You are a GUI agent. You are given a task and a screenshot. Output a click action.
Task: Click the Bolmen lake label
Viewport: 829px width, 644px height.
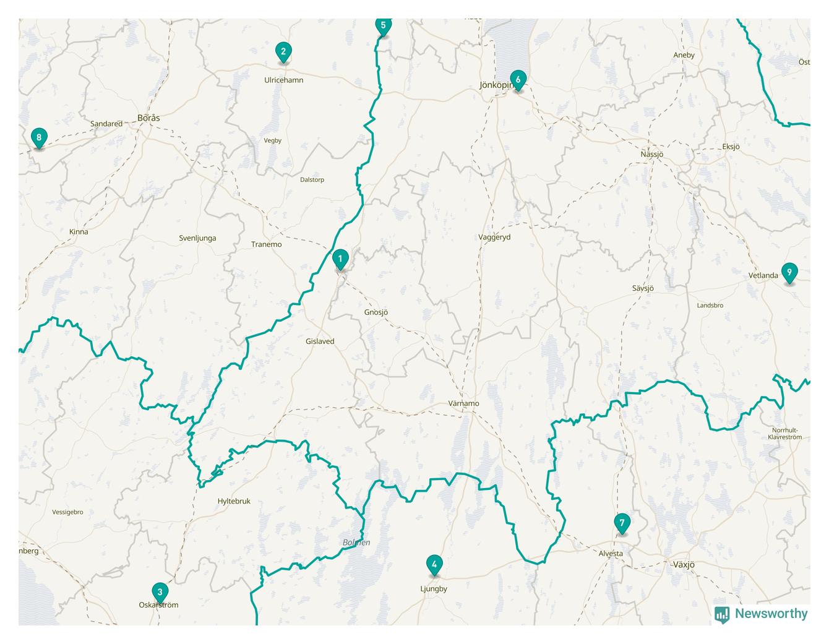356,543
